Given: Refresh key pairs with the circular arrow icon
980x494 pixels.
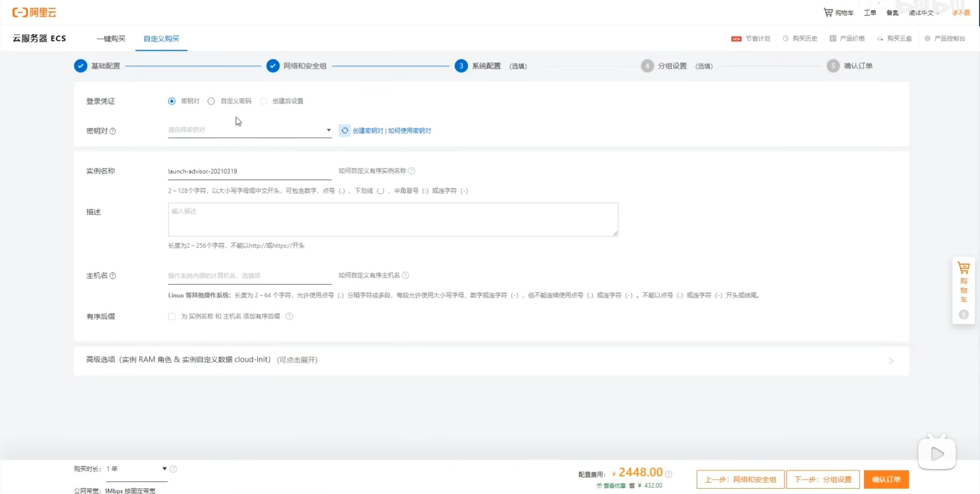Looking at the screenshot, I should pos(345,130).
